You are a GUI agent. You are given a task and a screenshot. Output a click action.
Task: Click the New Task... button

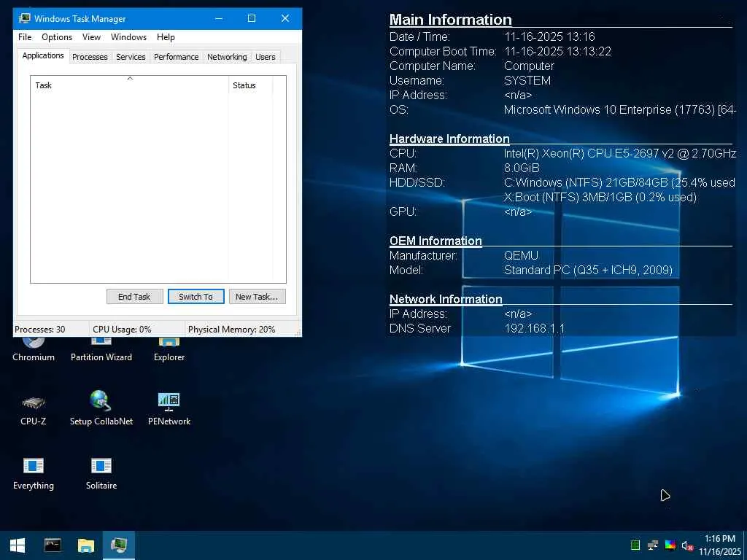(257, 297)
